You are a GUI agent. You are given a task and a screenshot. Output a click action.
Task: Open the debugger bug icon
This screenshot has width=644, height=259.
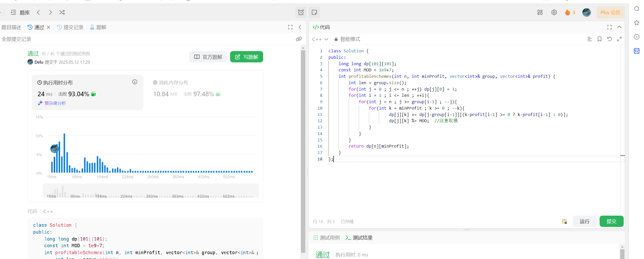point(564,221)
